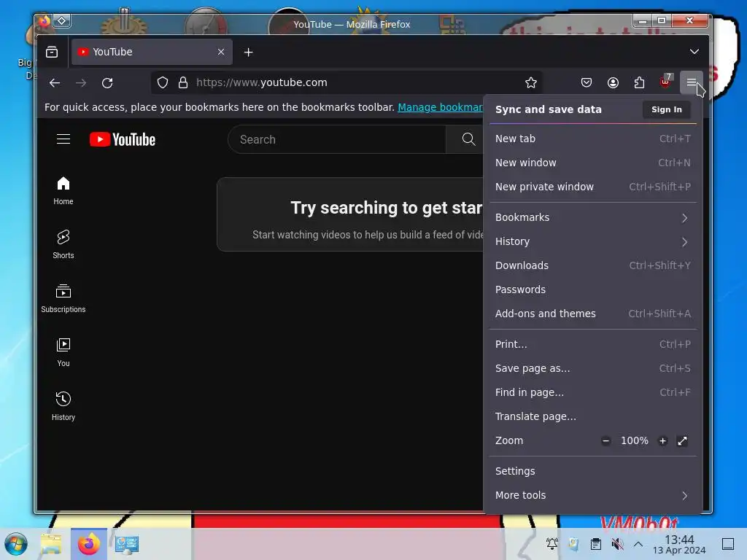Click YouTube search magnifier button
Screen dimensions: 747x560
pos(468,139)
